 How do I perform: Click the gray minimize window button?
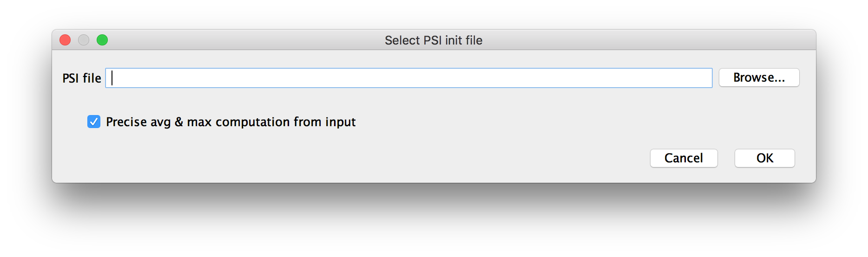coord(84,40)
